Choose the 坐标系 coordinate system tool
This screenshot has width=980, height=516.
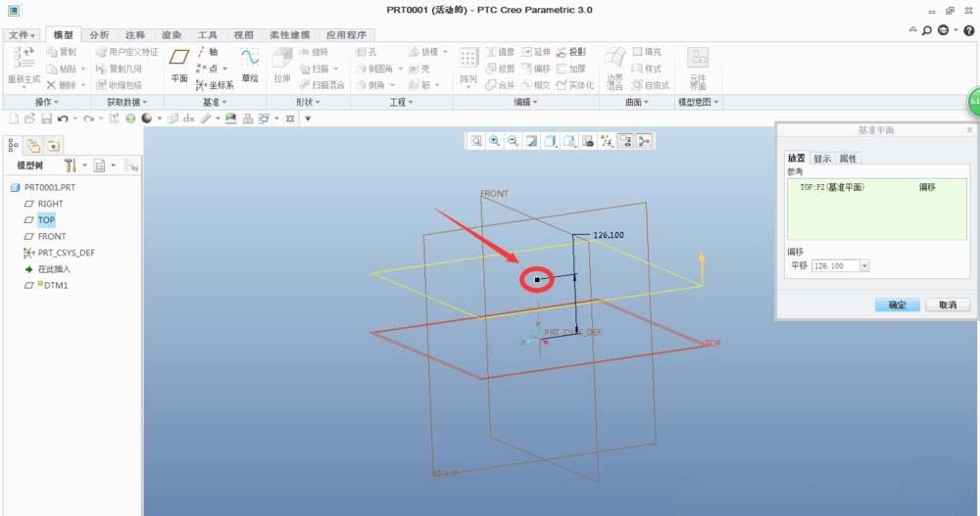(215, 85)
